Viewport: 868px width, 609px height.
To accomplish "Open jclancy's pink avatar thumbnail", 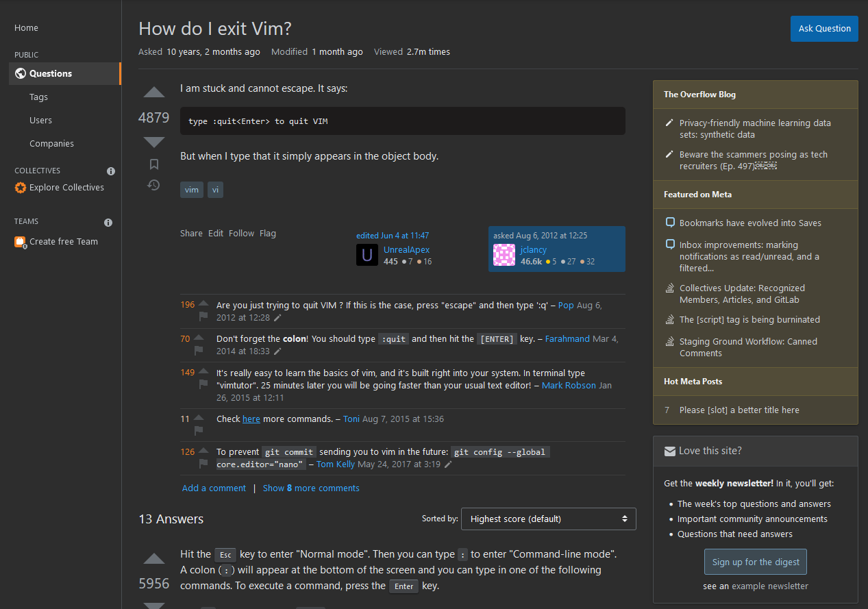I will pos(504,255).
